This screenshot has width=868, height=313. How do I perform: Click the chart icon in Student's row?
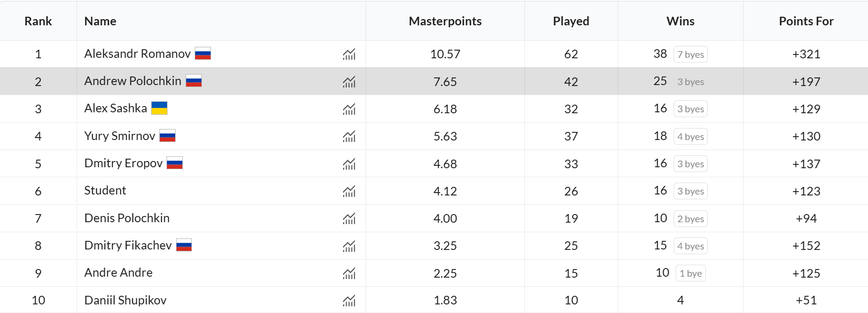point(349,191)
